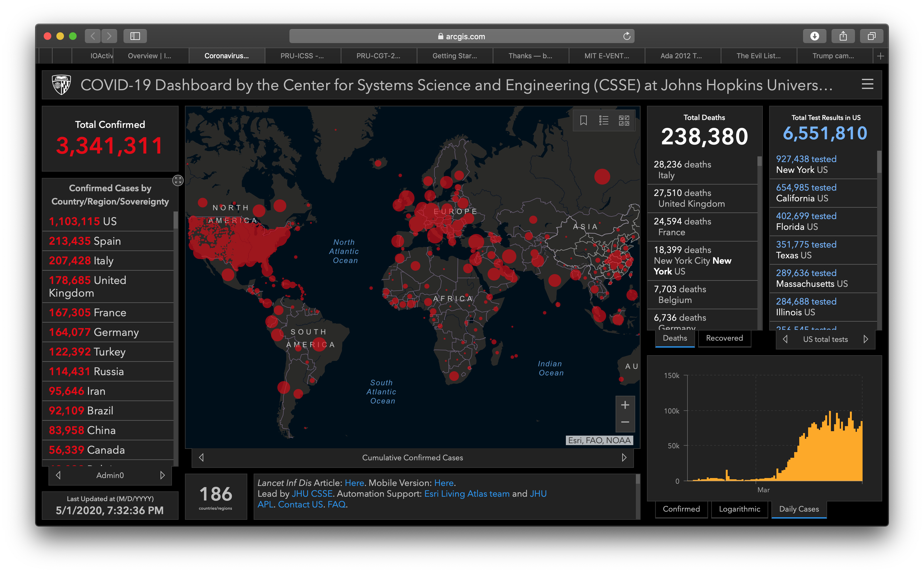Viewport: 924px width, 573px height.
Task: Open the Safari share menu
Action: point(843,36)
